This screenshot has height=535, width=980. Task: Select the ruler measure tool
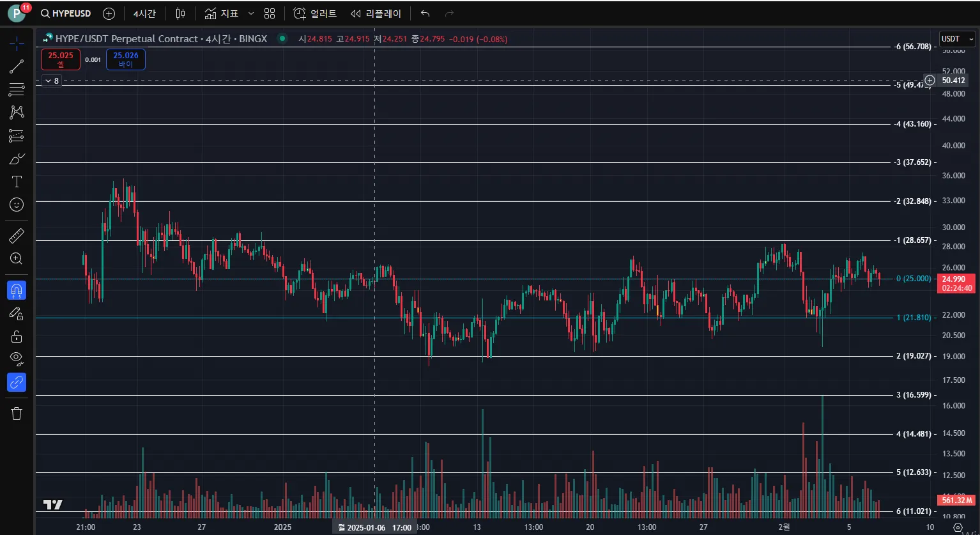point(17,236)
